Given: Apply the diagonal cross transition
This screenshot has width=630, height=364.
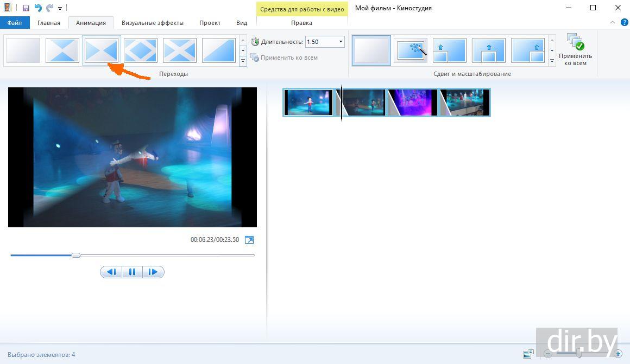Looking at the screenshot, I should tap(180, 50).
